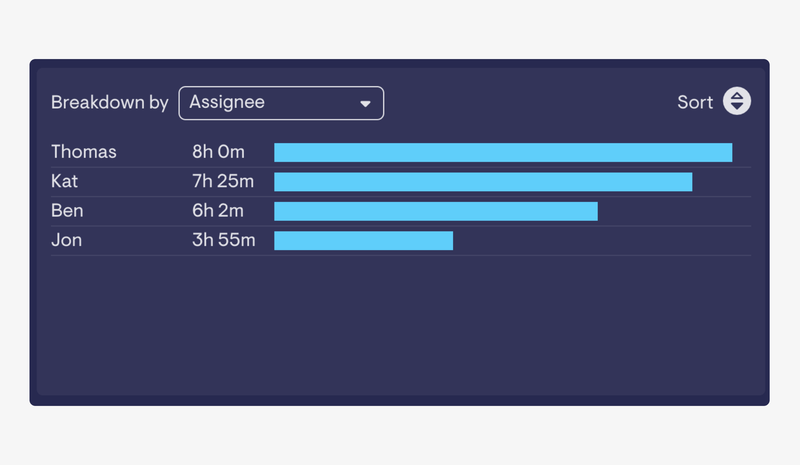Click the dropdown caret arrow beside Assignee

[x=365, y=104]
